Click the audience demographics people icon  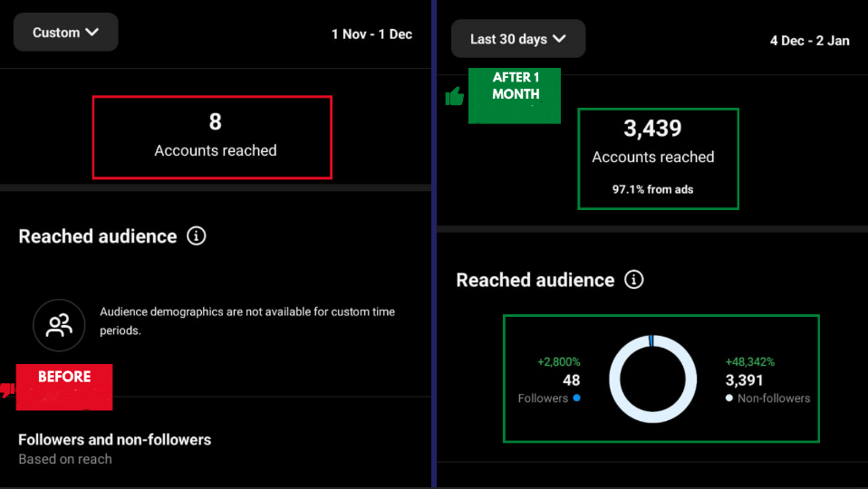coord(59,325)
